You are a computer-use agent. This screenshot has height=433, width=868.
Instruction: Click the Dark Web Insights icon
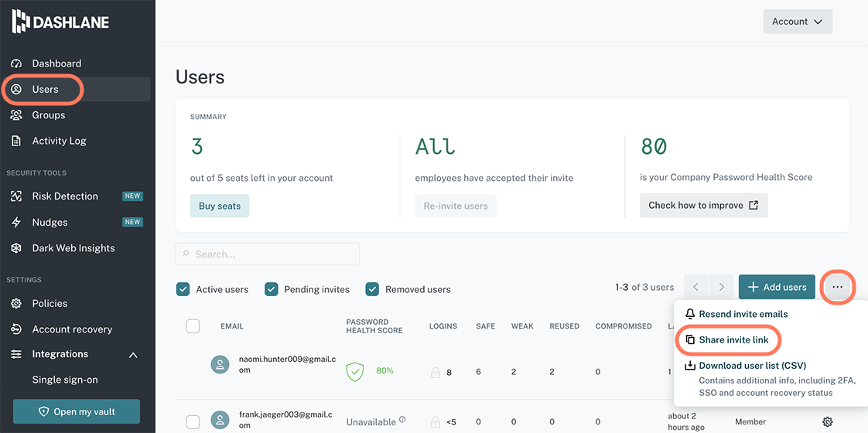click(16, 248)
